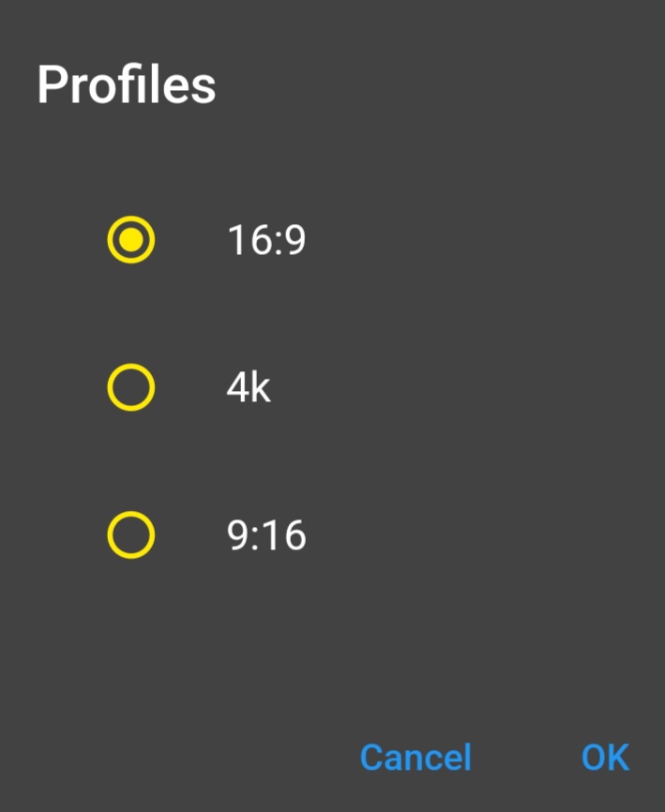Click the Profiles dialog title
This screenshot has width=665, height=812.
(127, 85)
